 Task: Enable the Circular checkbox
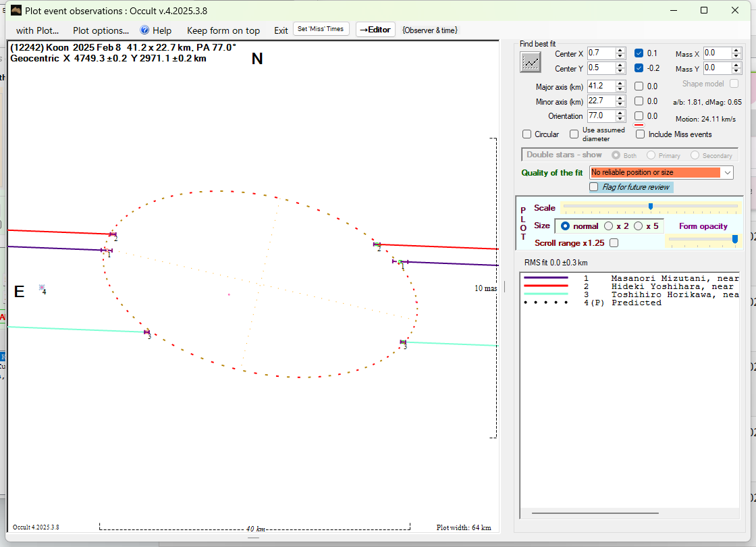tap(527, 134)
